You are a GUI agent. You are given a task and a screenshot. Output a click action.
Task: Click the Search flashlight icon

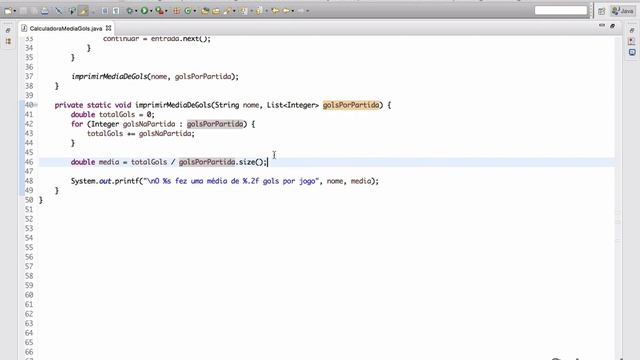click(x=227, y=11)
